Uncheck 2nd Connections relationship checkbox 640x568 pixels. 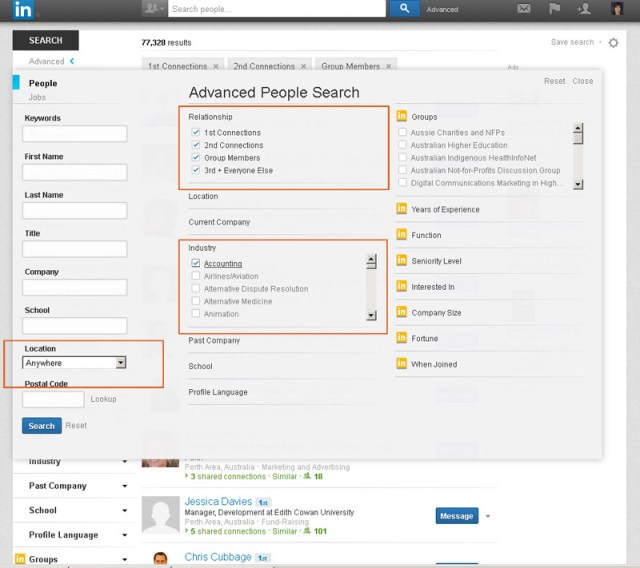pos(196,145)
